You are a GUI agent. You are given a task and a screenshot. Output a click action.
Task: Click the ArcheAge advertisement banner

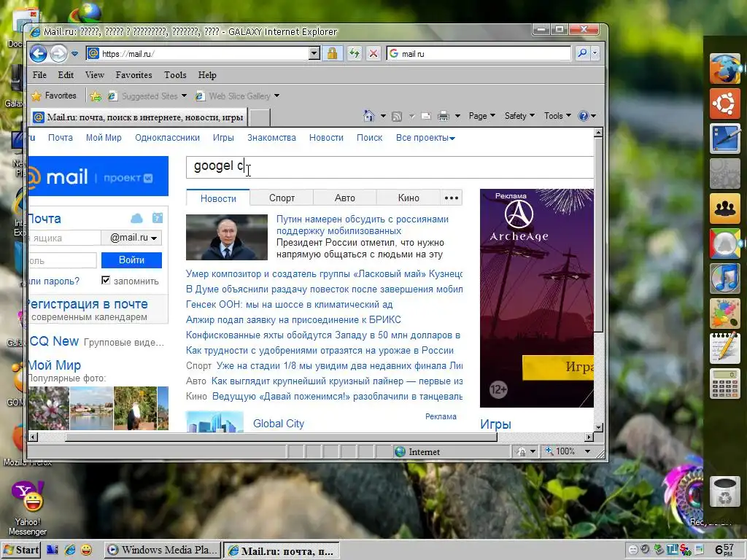point(537,298)
